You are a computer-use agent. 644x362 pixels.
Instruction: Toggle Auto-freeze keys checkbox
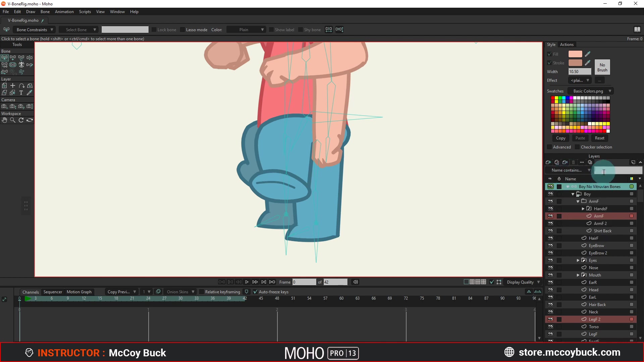pyautogui.click(x=255, y=292)
